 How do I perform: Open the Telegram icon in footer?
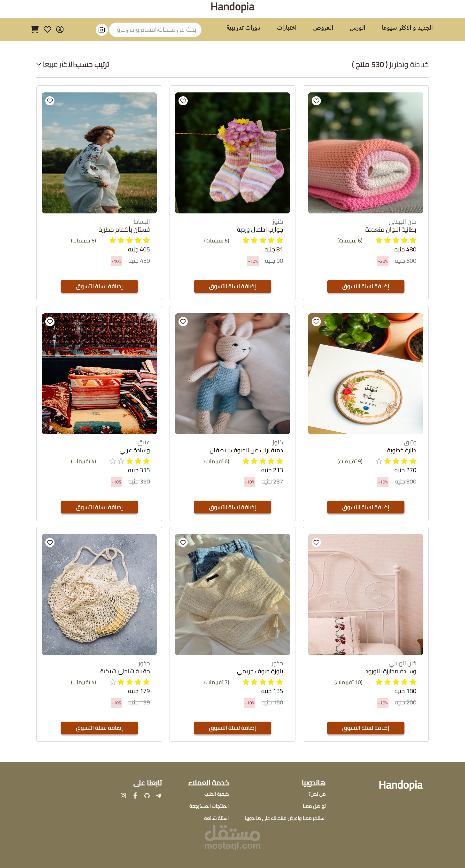tap(159, 796)
